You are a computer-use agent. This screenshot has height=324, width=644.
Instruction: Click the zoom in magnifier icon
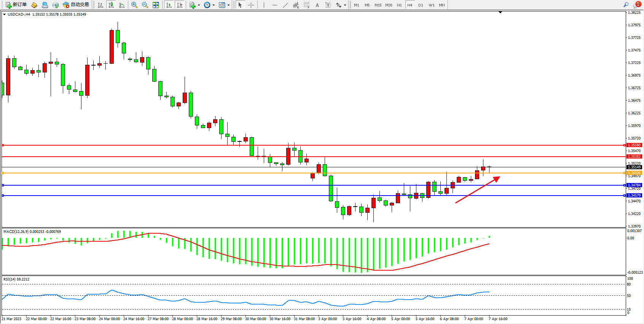click(134, 5)
